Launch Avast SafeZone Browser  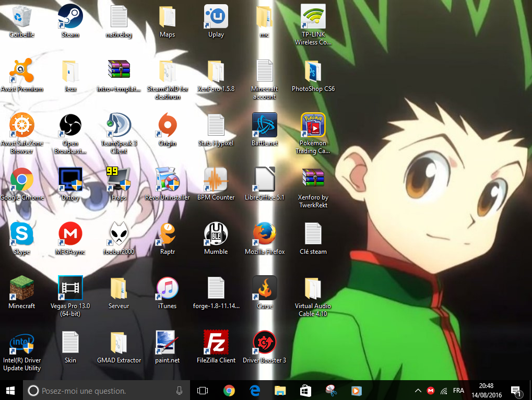22,125
